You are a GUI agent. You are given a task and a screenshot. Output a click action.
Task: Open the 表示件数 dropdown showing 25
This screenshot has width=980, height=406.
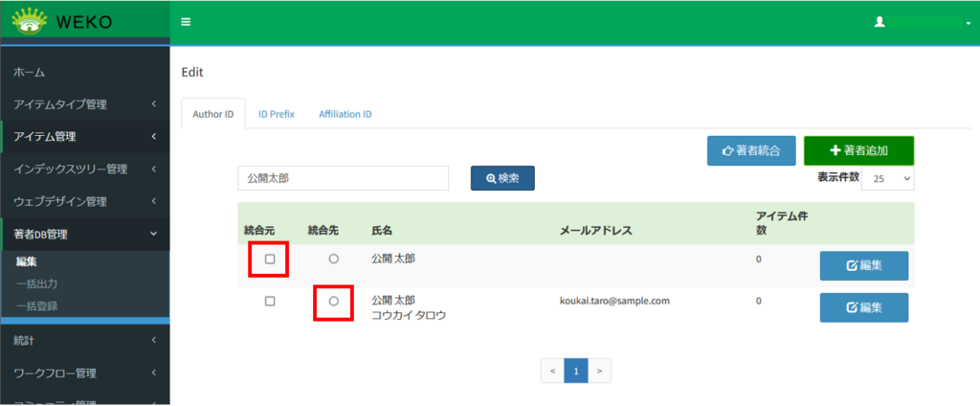(887, 178)
